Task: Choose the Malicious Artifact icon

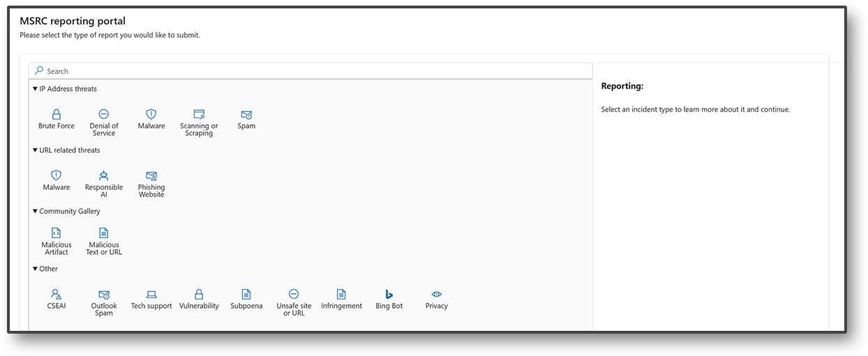Action: point(57,233)
